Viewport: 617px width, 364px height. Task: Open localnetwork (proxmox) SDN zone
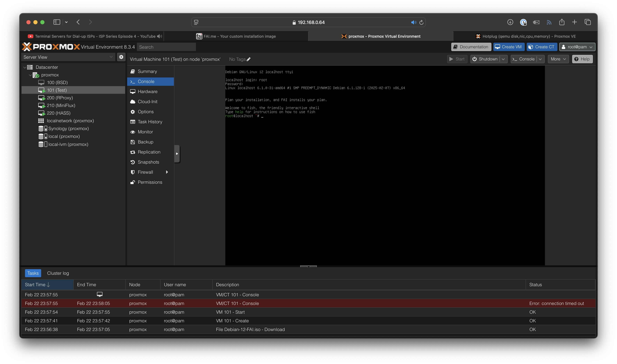(70, 121)
